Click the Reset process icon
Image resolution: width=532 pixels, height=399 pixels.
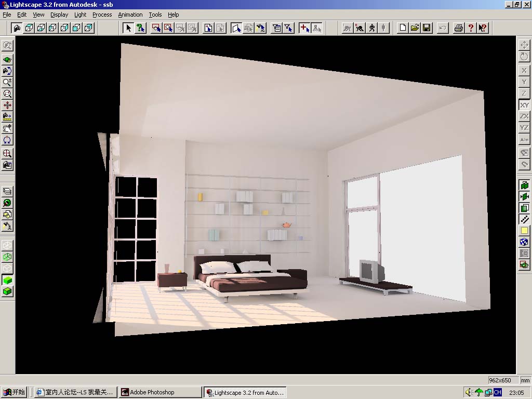pyautogui.click(x=360, y=28)
